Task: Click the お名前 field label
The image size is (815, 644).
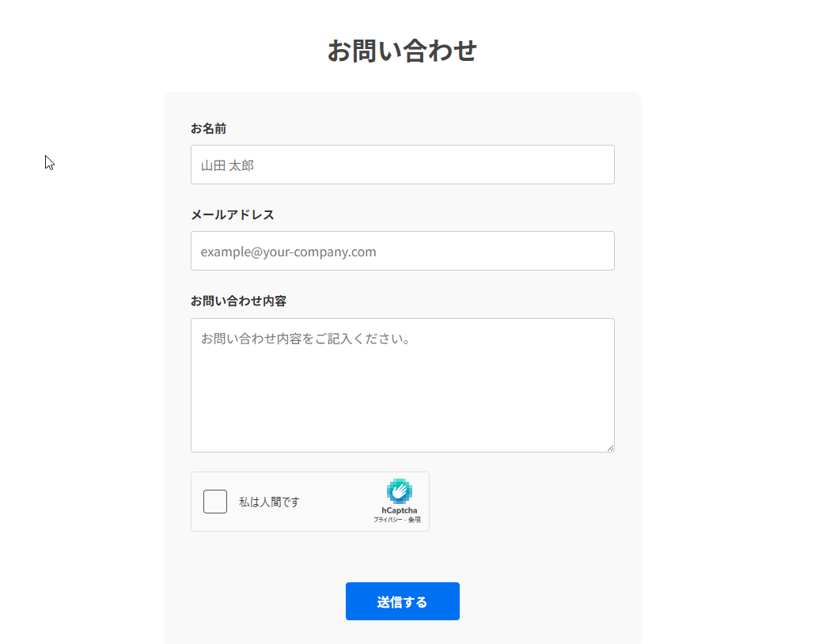Action: click(x=208, y=128)
